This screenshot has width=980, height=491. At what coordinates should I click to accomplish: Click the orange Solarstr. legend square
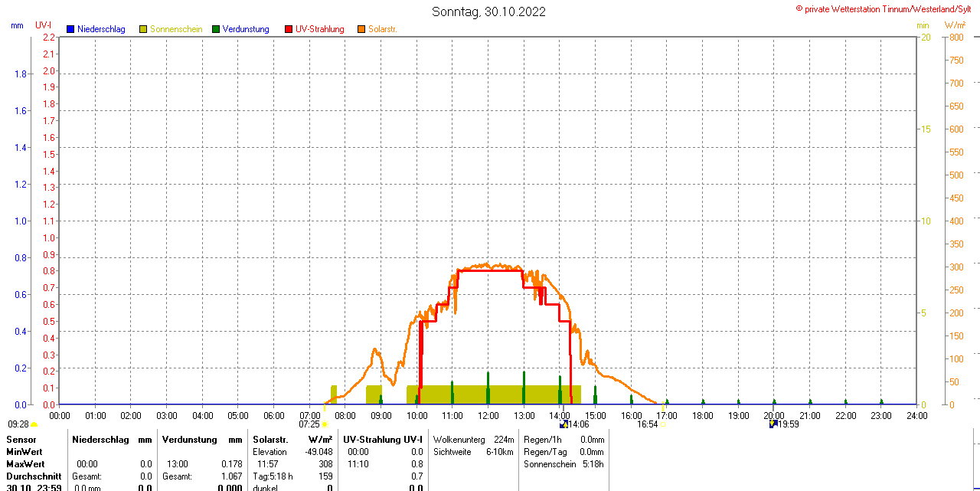(x=361, y=29)
